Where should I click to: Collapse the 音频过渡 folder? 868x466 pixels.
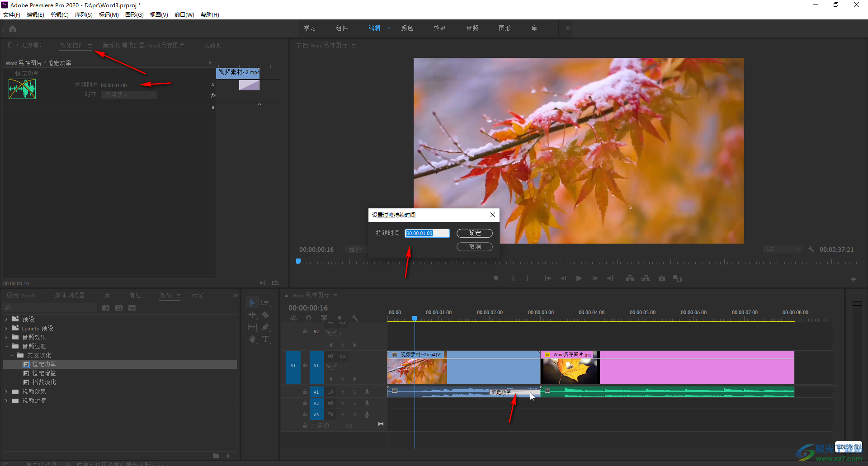point(6,346)
